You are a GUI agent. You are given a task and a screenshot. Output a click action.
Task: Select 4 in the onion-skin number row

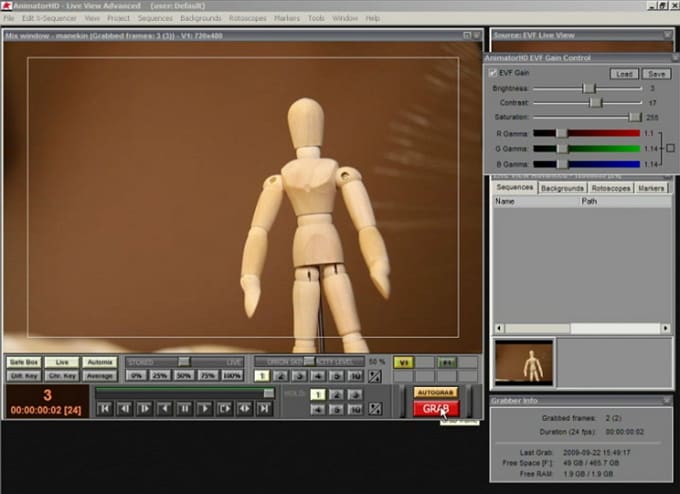pos(318,376)
